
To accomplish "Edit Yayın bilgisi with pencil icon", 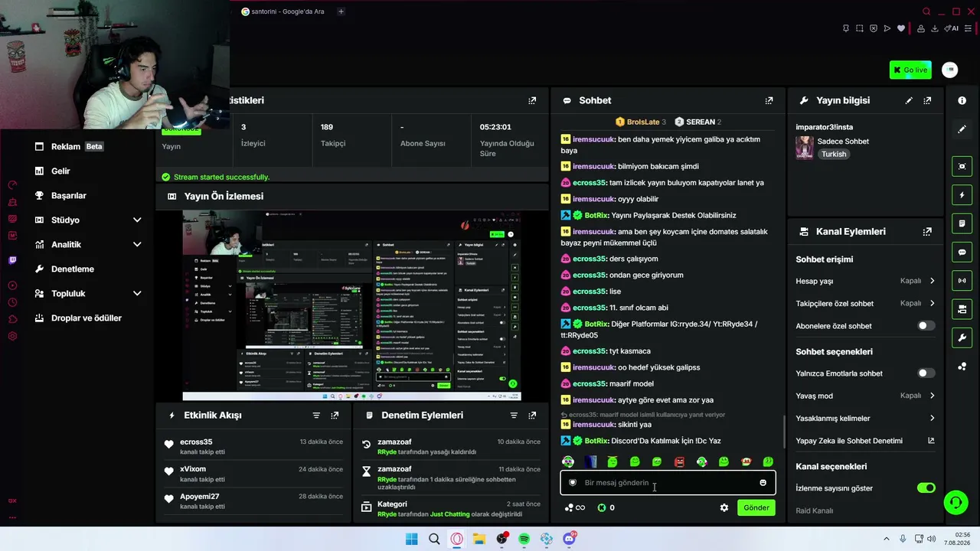I will click(x=909, y=100).
